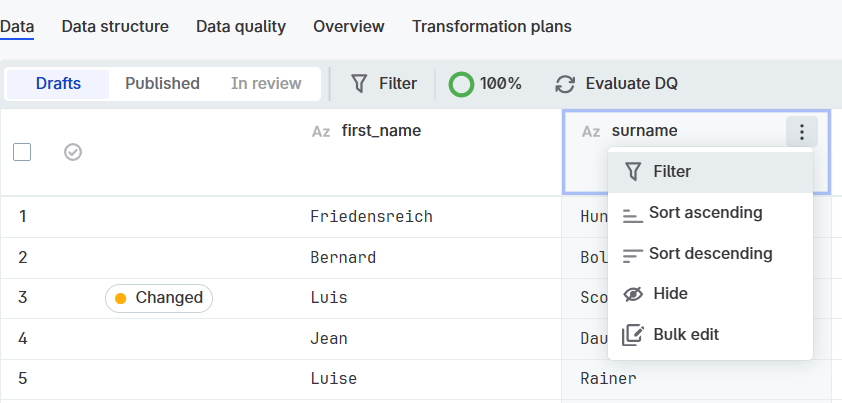Select the Bernard cell
Image resolution: width=842 pixels, height=403 pixels.
pyautogui.click(x=343, y=257)
